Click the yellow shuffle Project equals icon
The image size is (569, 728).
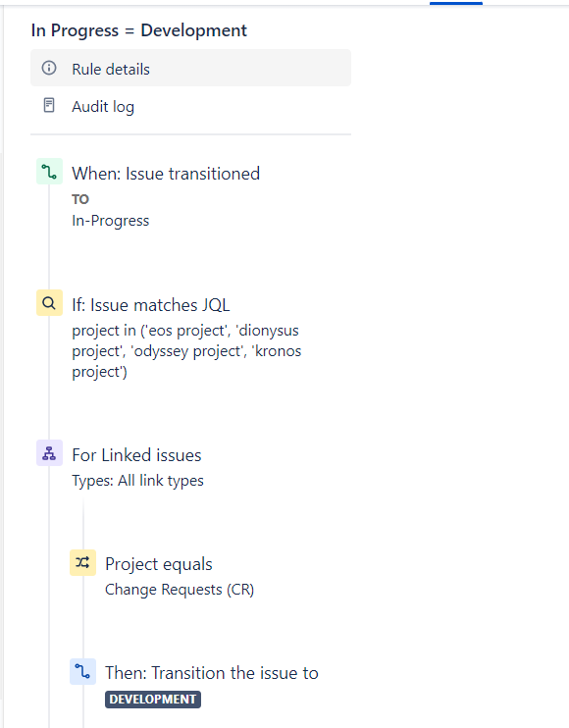point(82,563)
